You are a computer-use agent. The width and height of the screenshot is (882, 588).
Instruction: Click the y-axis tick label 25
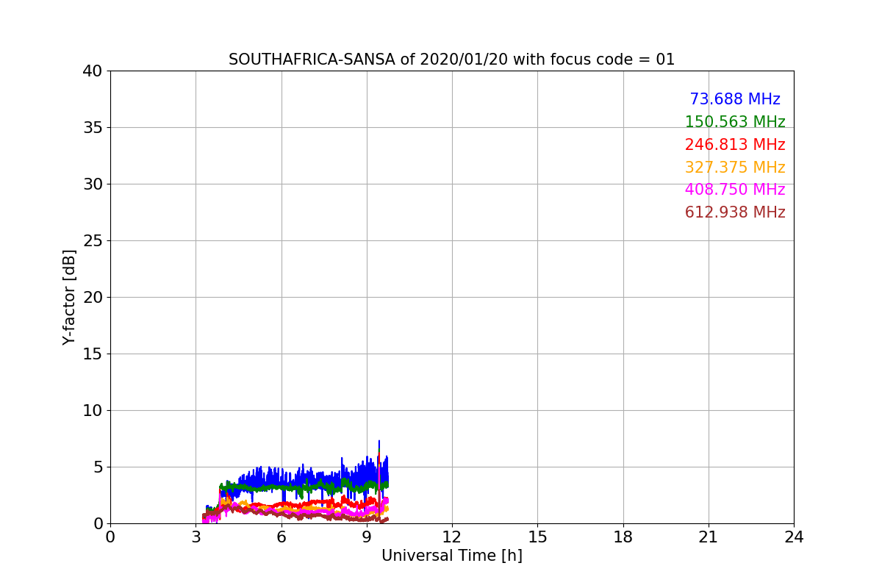click(x=93, y=241)
